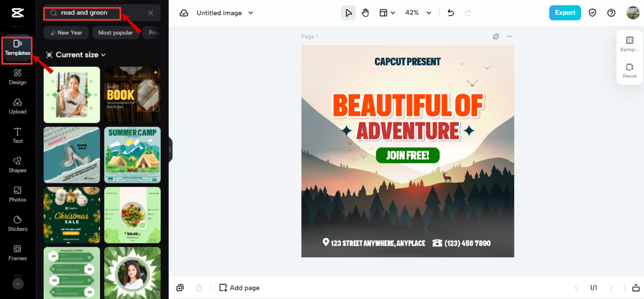644x299 pixels.
Task: Open the Templates sidebar tab
Action: coord(18,48)
